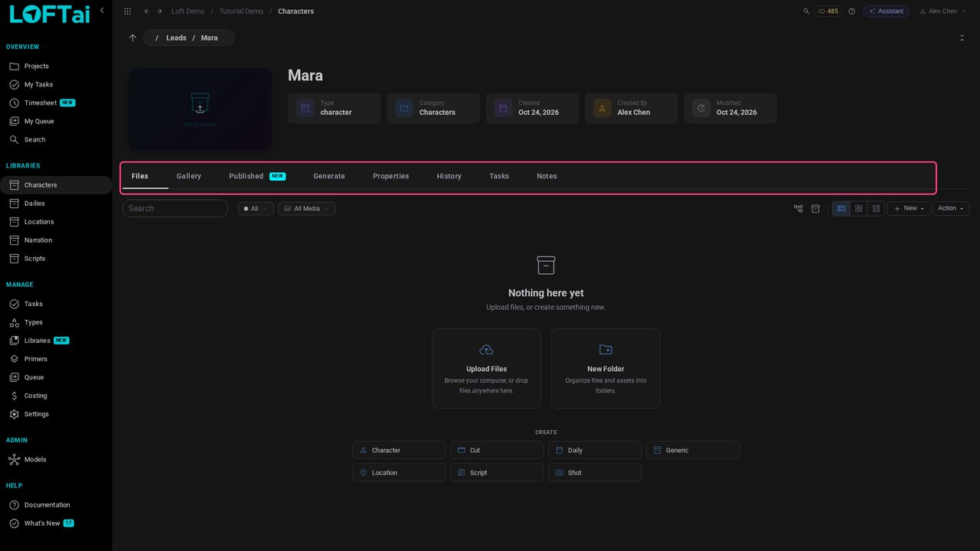Expand the New dropdown button
Screen dimensions: 980x551
pos(909,208)
